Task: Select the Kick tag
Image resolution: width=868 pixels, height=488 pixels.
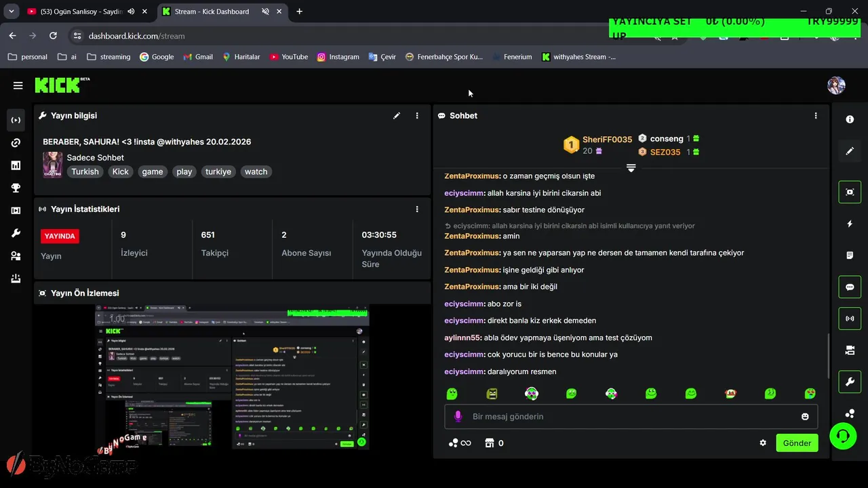Action: 120,172
